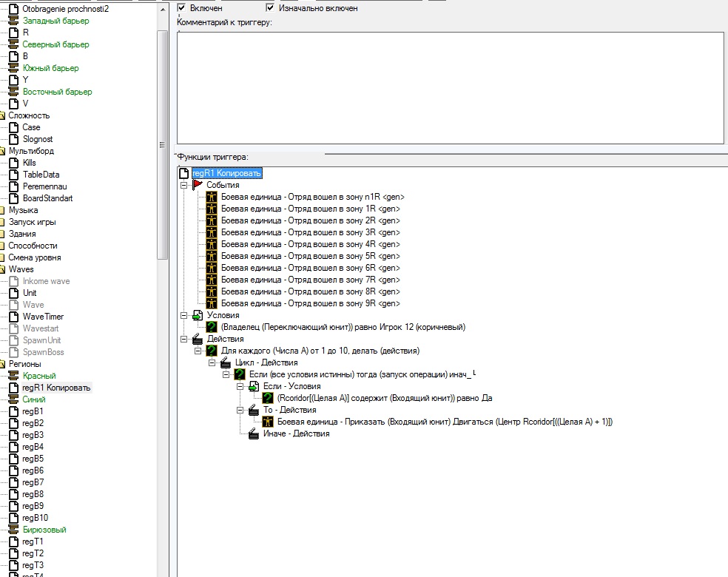Open the Otobragenie prochnosti2 trigger
The image size is (728, 577).
pyautogui.click(x=65, y=9)
